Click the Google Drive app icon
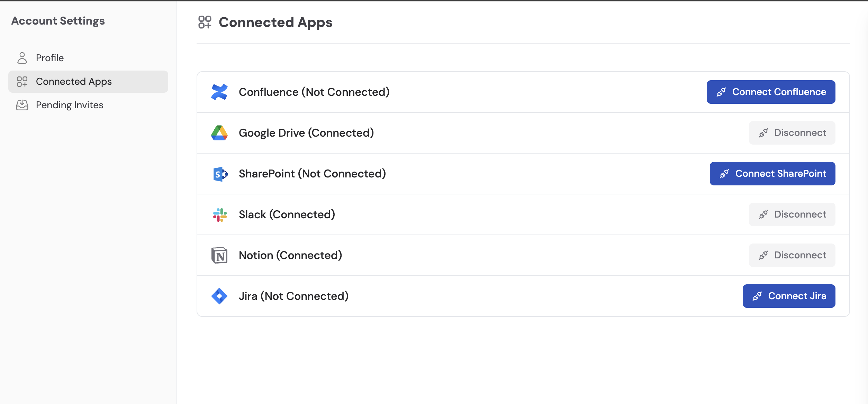Screen dimensions: 868x404 point(219,133)
